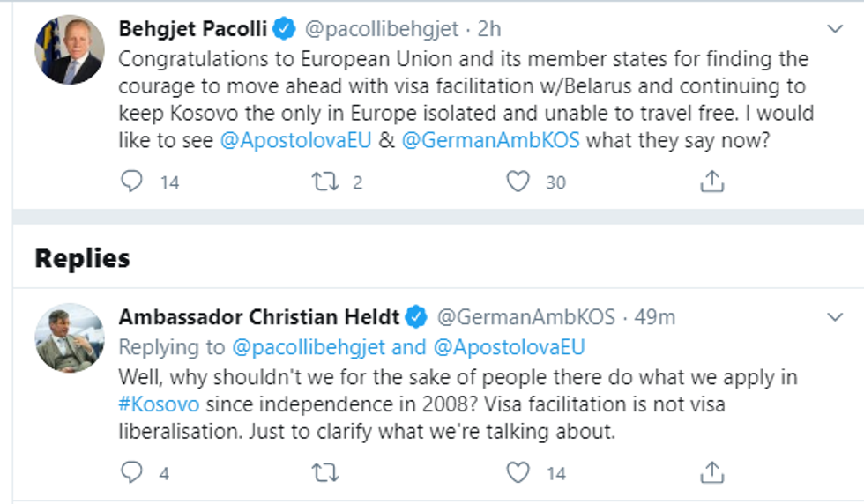Retweet Behgjet Pacolli's tweet
The image size is (864, 504).
click(324, 182)
